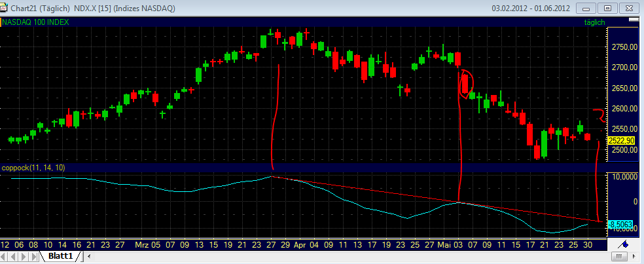
Task: Go to last sheet with the tab navigation arrow
Action: pyautogui.click(x=33, y=257)
